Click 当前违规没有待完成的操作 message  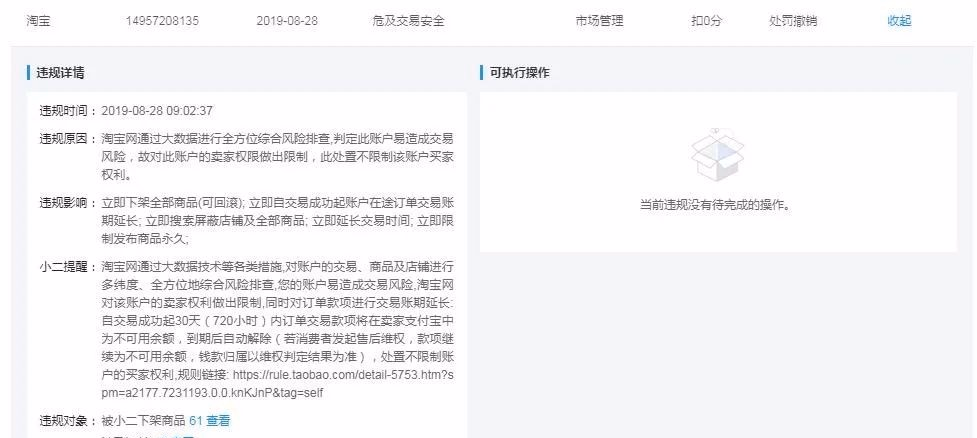click(x=715, y=204)
